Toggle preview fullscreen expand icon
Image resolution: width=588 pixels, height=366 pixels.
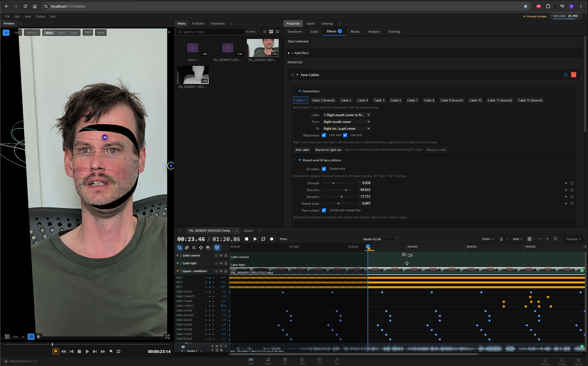point(167,337)
